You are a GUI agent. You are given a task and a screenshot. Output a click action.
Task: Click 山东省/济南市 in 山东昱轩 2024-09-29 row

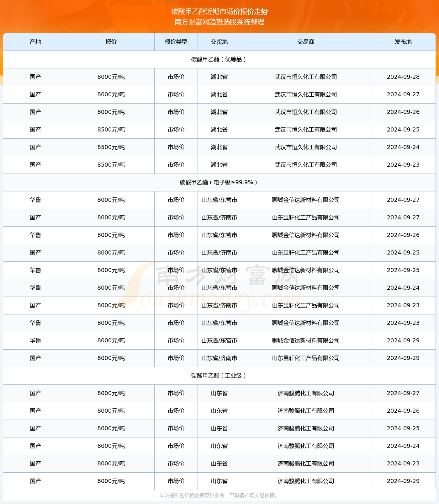(x=219, y=358)
